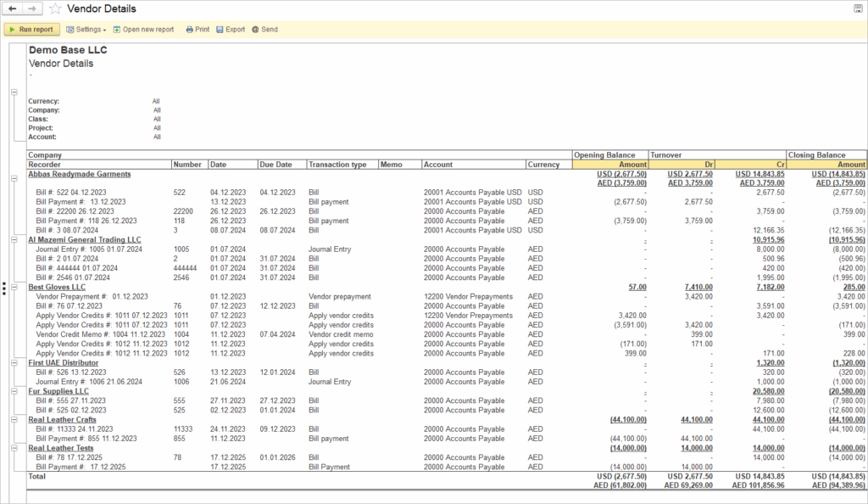Click the Transaction type column header
This screenshot has width=868, height=504.
(342, 165)
